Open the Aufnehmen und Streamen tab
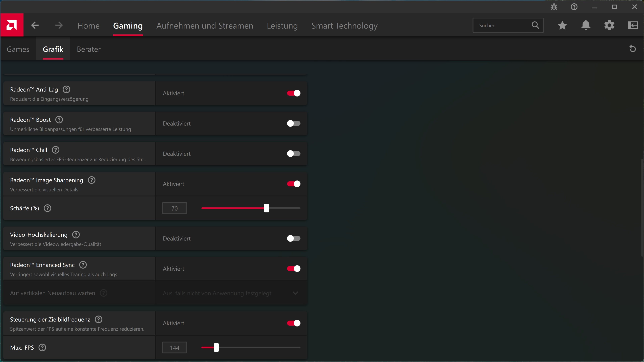 [x=205, y=26]
